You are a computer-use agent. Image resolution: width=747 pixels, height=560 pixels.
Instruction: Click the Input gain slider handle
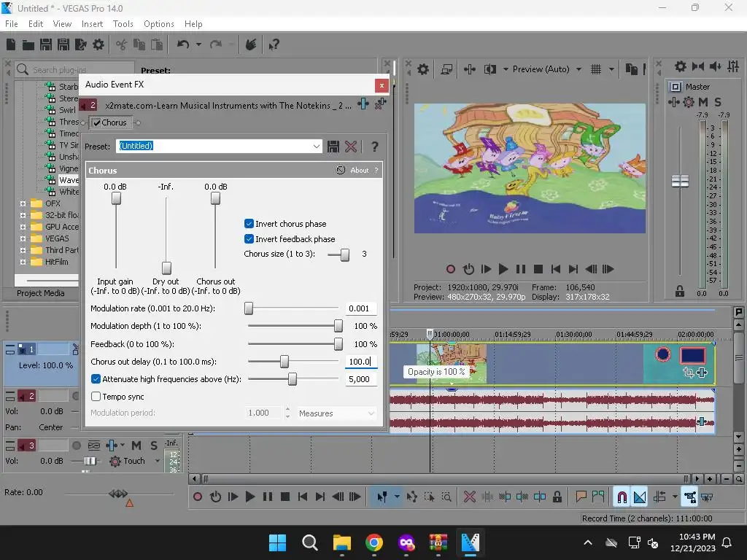(116, 198)
